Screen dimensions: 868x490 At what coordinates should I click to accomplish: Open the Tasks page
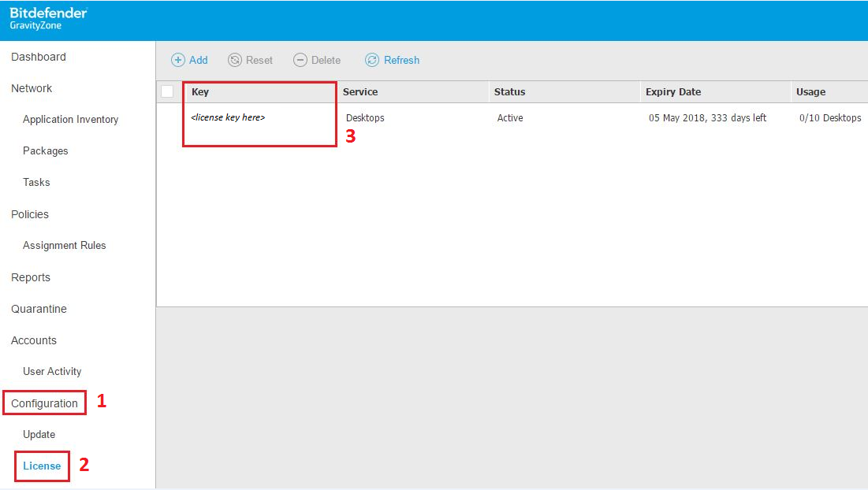(36, 183)
